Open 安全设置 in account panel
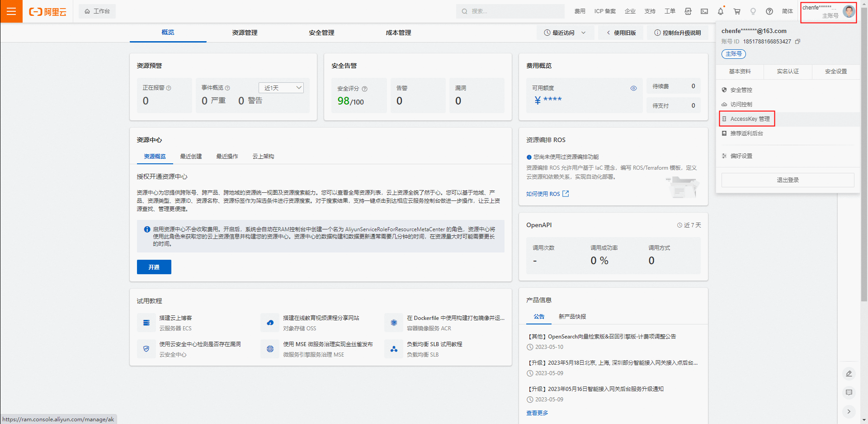 point(836,71)
